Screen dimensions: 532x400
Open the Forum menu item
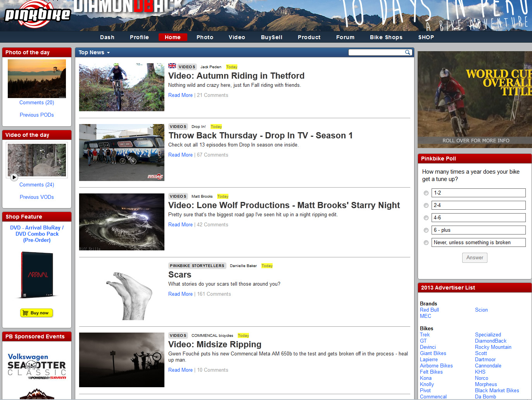click(x=345, y=37)
